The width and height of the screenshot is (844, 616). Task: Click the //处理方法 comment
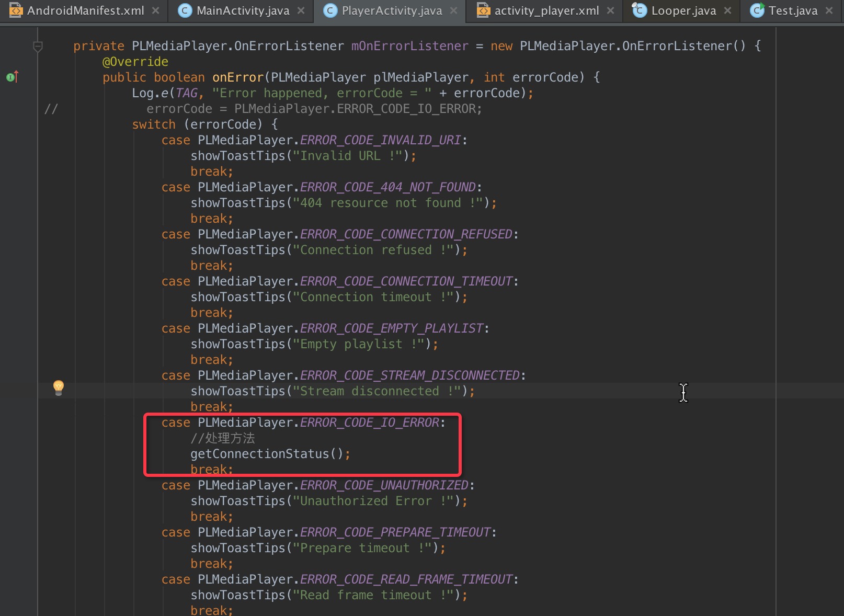[223, 438]
